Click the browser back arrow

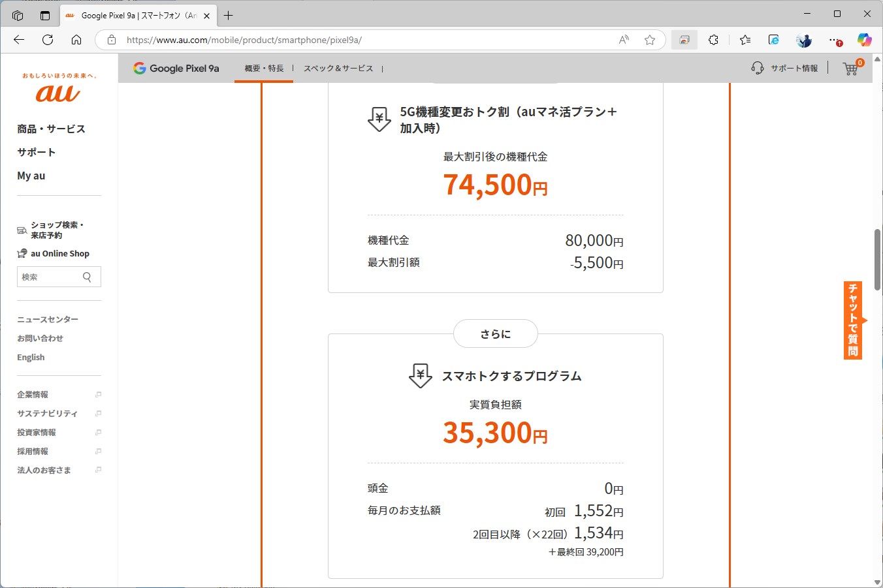[x=19, y=40]
